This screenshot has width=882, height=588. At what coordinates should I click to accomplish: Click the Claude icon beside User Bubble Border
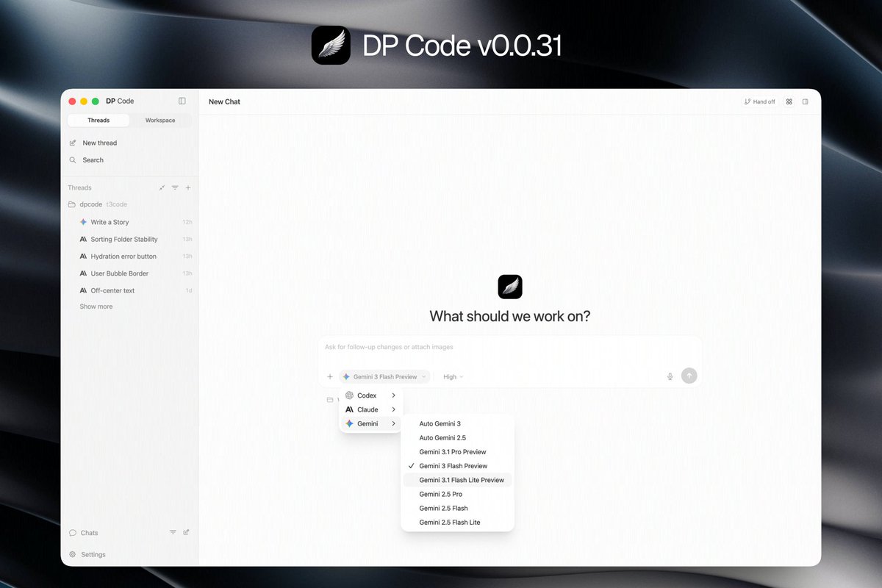[83, 273]
